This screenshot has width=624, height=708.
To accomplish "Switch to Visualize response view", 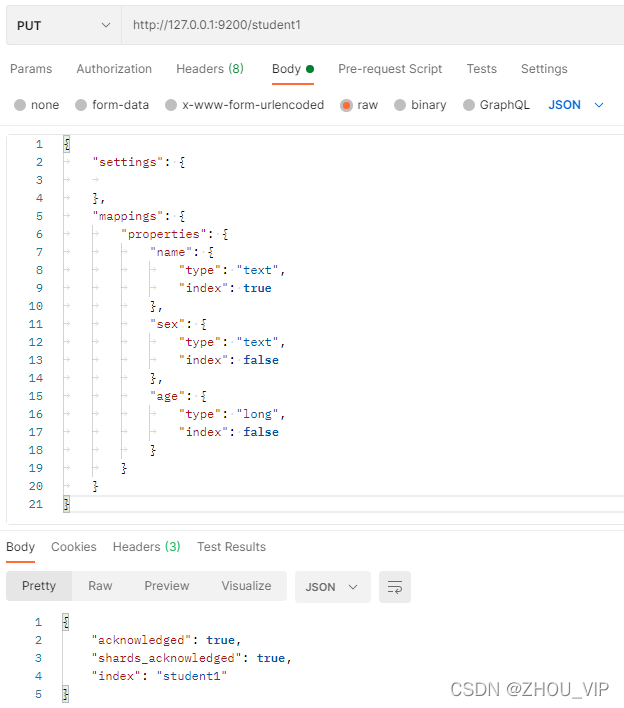I will click(x=246, y=586).
